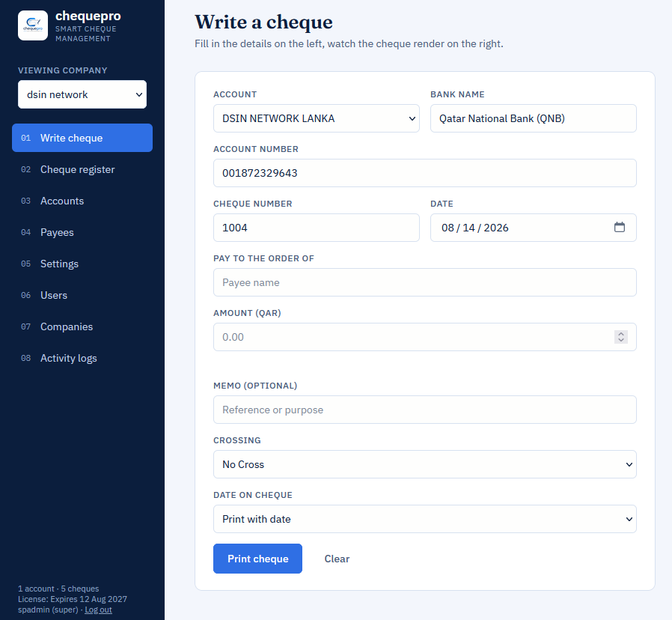
Task: Click the Cheque Number field
Action: click(317, 228)
